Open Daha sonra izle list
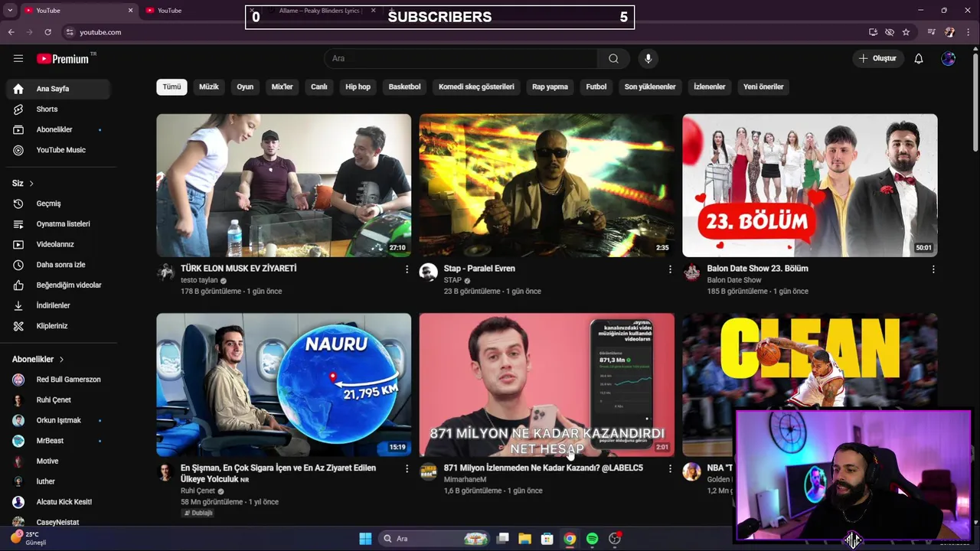The width and height of the screenshot is (980, 551). 58,265
